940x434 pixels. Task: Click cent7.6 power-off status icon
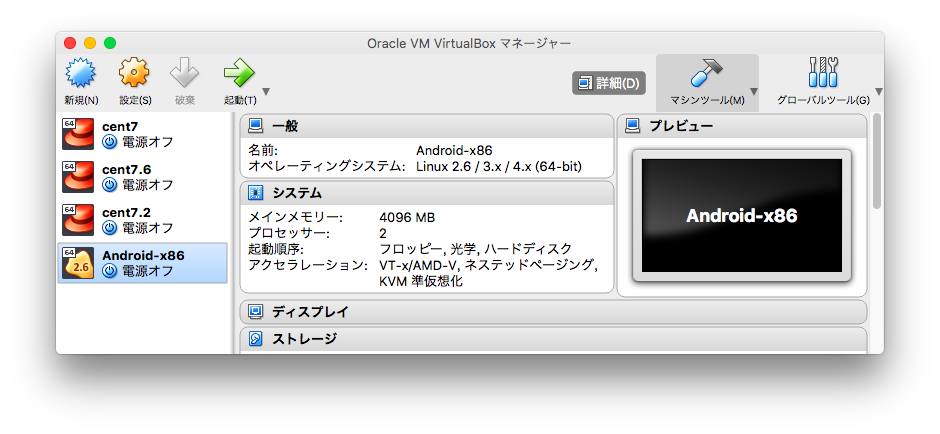109,185
